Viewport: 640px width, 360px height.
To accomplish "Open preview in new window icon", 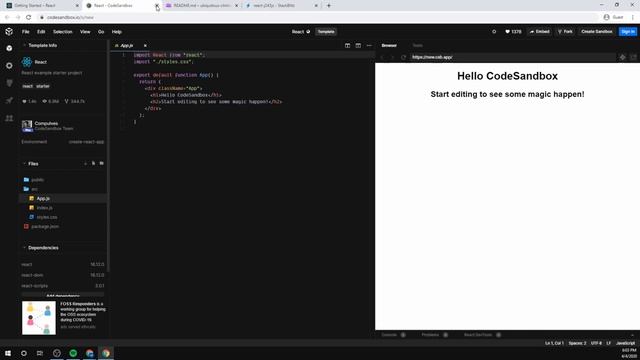I will (x=633, y=57).
